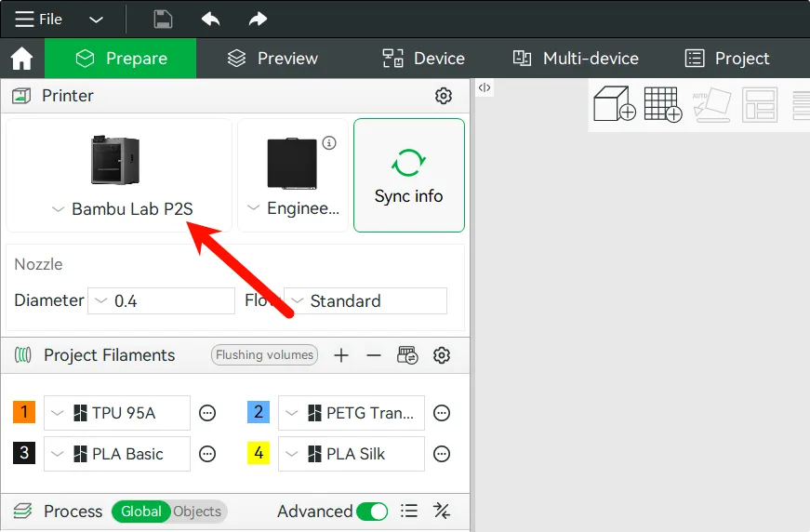This screenshot has width=810, height=532.
Task: Go to the home screen icon
Action: (x=21, y=59)
